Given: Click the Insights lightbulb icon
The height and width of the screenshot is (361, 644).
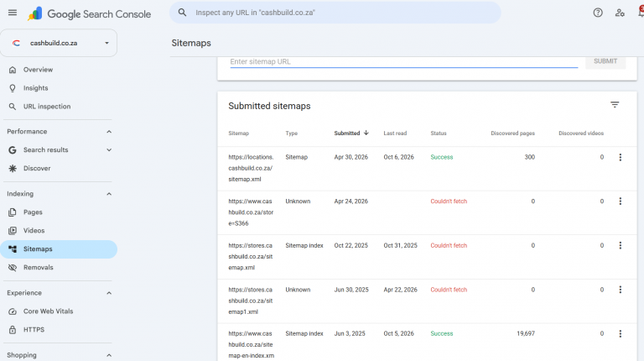Looking at the screenshot, I should (x=13, y=88).
